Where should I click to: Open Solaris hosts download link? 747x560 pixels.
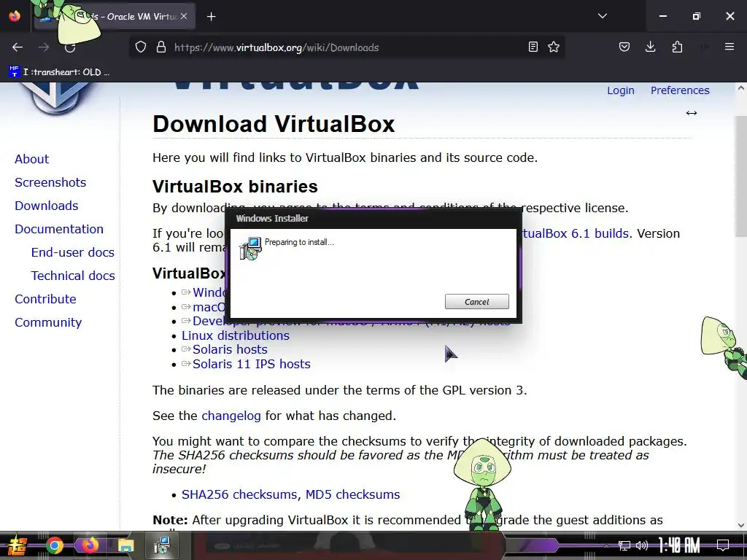click(230, 349)
